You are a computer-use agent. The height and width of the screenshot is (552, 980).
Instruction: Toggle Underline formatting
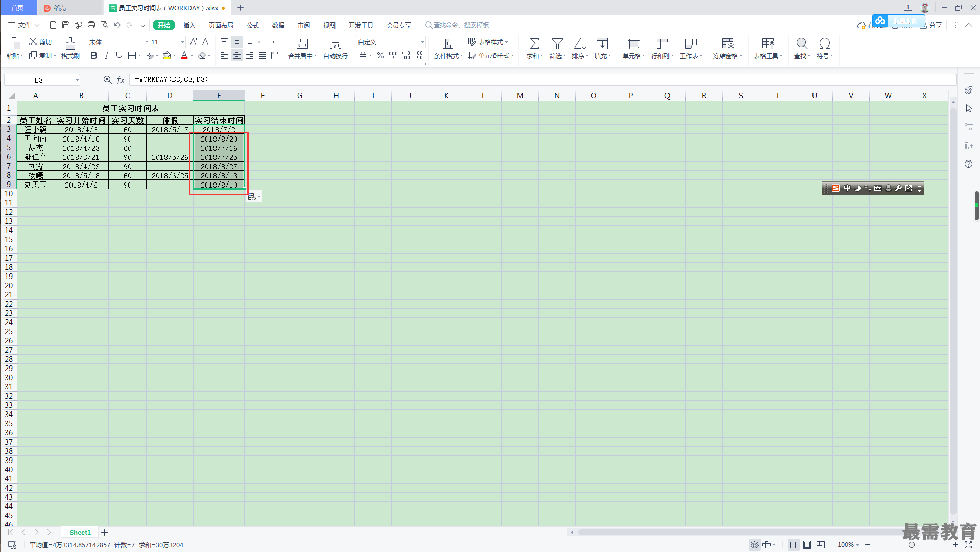(x=119, y=55)
